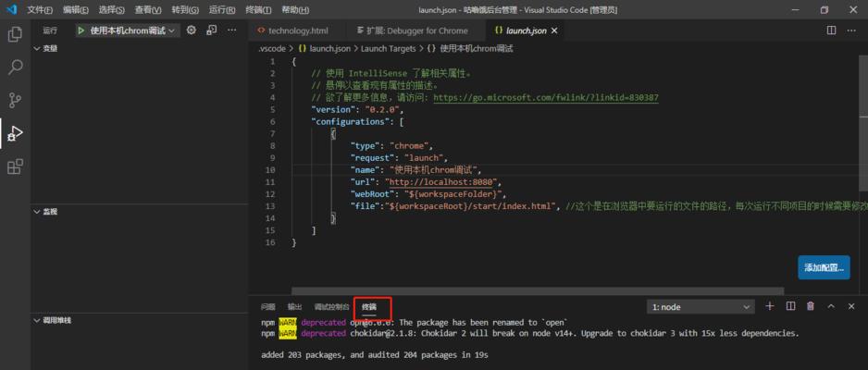This screenshot has width=868, height=370.
Task: Open more editor actions ellipsis
Action: pos(850,31)
